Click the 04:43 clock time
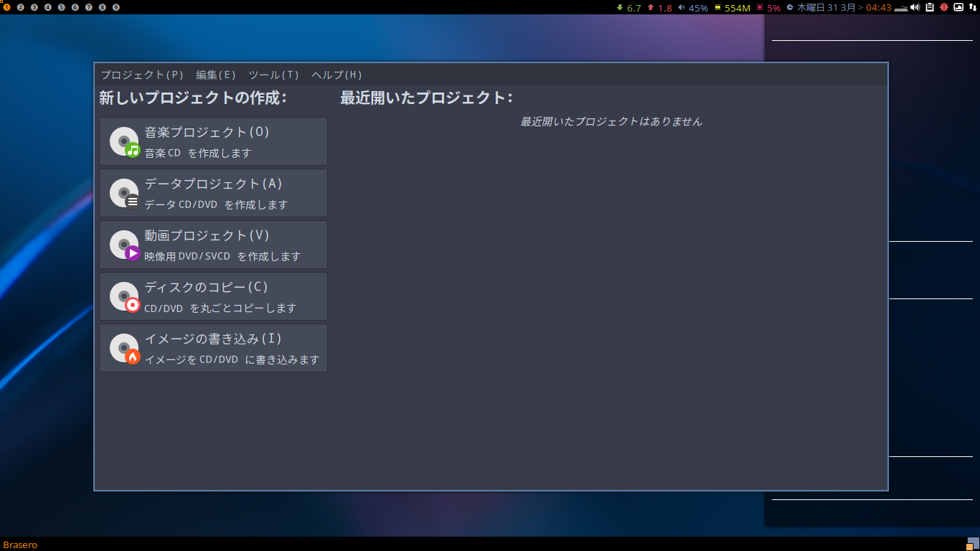Screen dimensions: 980x551 879,8
